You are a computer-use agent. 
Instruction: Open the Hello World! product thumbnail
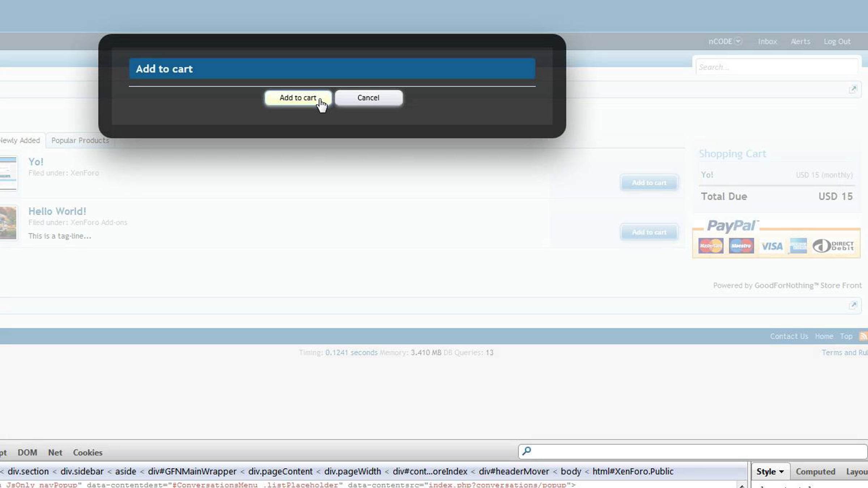coord(8,223)
